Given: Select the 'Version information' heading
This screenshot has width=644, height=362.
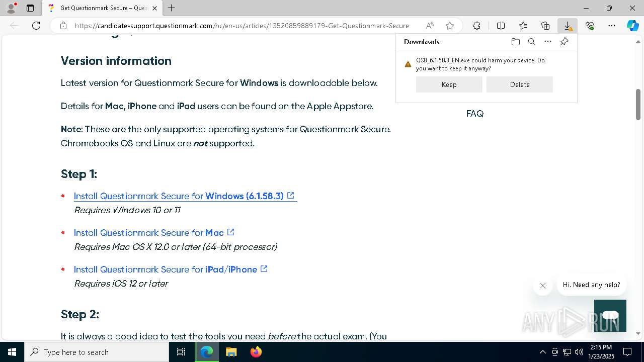Looking at the screenshot, I should [x=116, y=61].
